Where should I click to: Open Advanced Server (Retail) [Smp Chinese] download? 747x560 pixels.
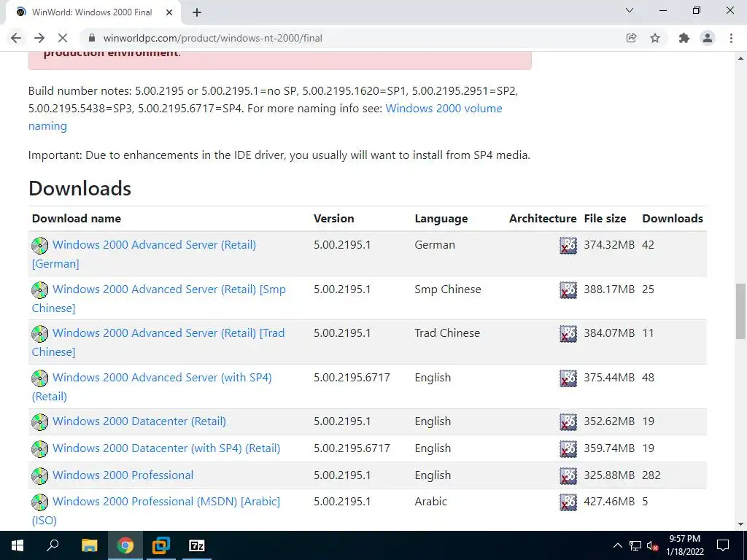pyautogui.click(x=169, y=289)
